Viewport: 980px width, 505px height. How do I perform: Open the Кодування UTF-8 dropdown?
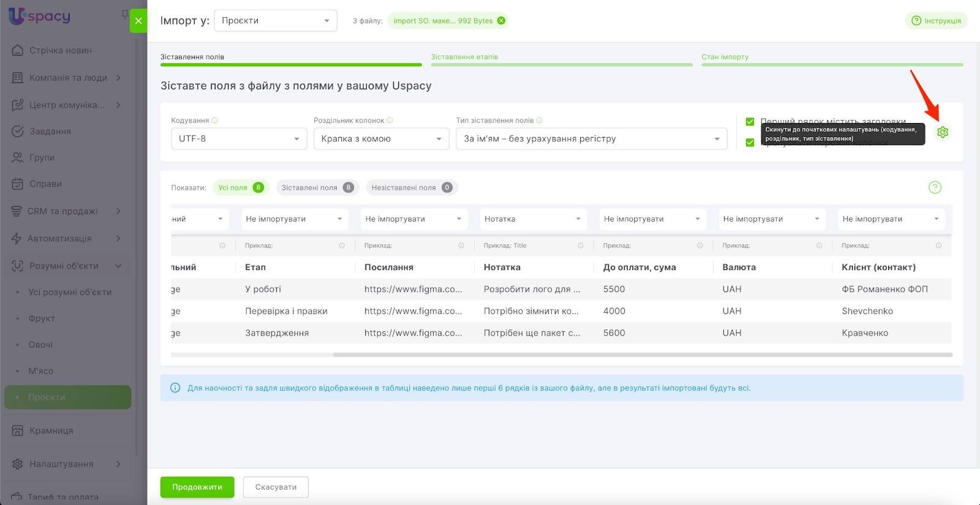238,139
